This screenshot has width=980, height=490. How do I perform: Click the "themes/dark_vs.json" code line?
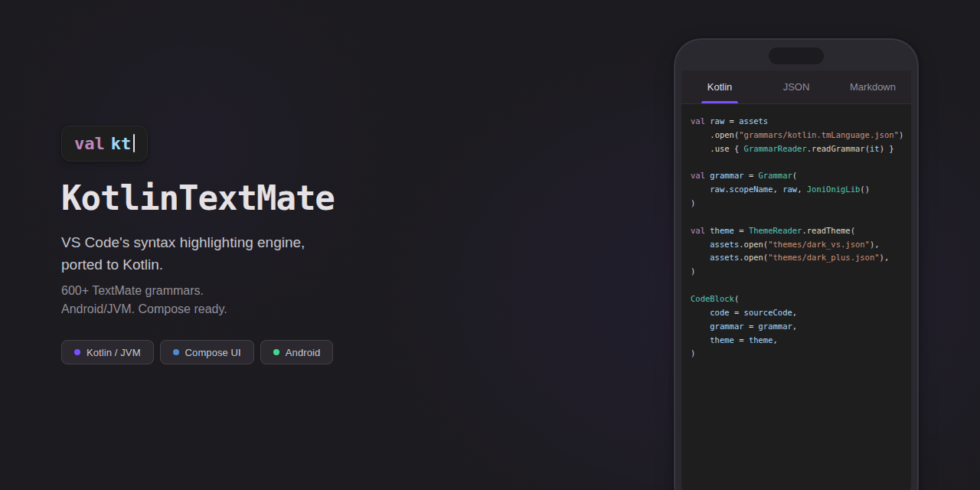[795, 244]
